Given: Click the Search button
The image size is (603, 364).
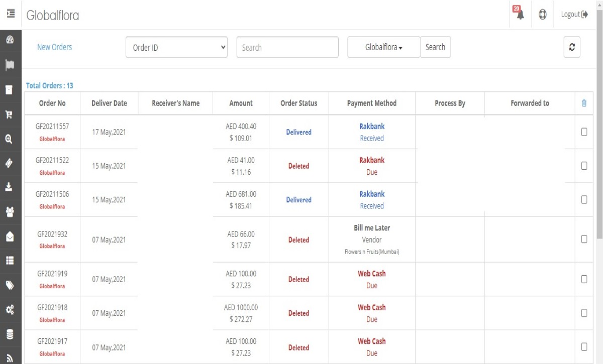Looking at the screenshot, I should [435, 47].
